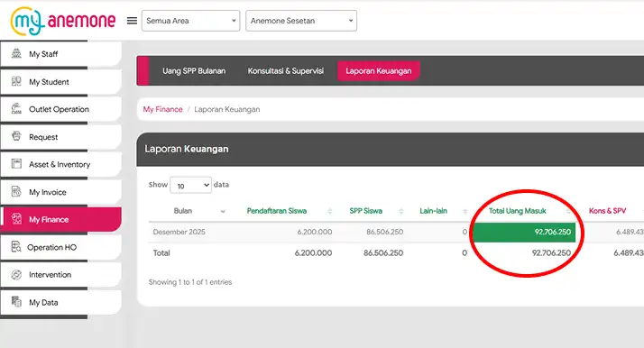The image size is (644, 348).
Task: Click the Laporan Keuangan panel title
Action: (x=187, y=149)
